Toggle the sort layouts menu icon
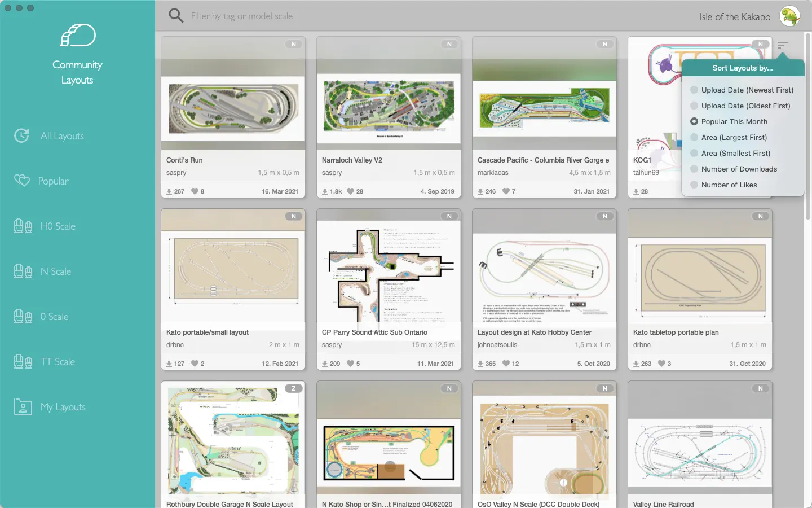This screenshot has width=812, height=508. 782,45
